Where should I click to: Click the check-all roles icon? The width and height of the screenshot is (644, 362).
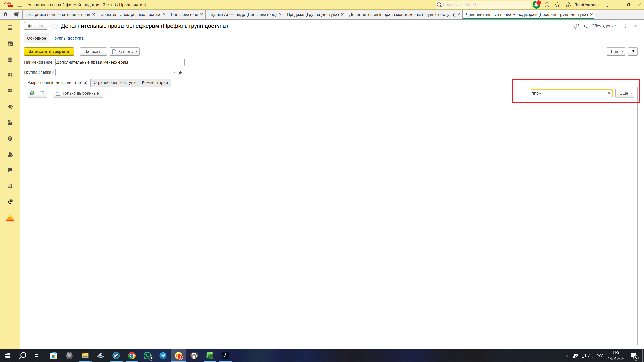pos(32,93)
